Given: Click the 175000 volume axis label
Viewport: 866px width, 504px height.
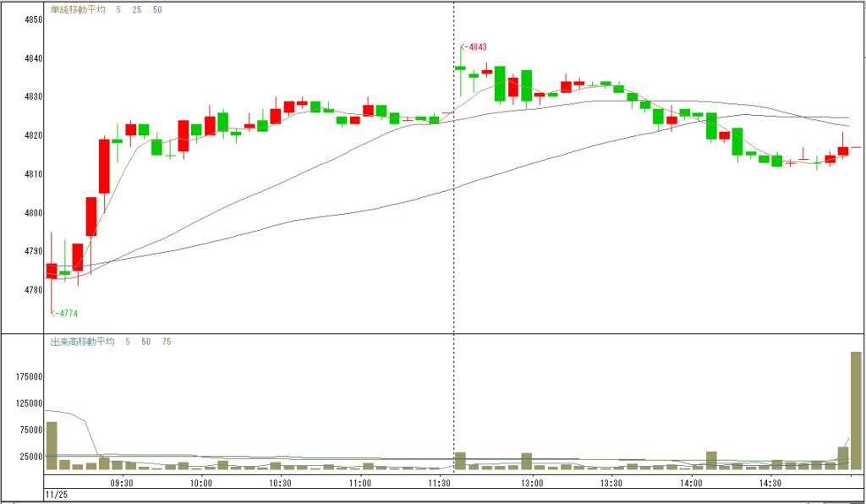Looking at the screenshot, I should 30,376.
